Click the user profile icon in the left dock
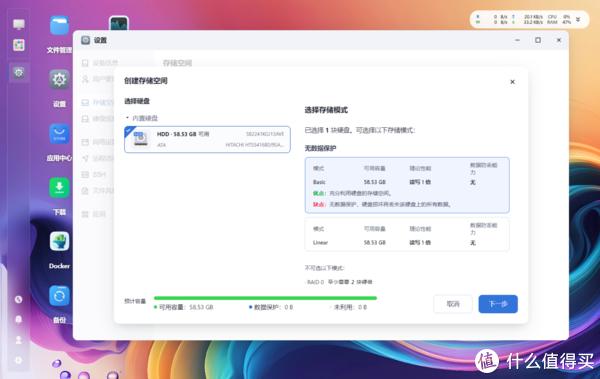 [18, 340]
